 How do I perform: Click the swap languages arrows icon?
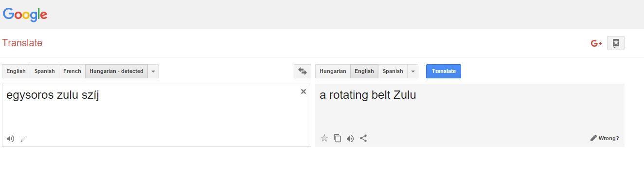(302, 71)
